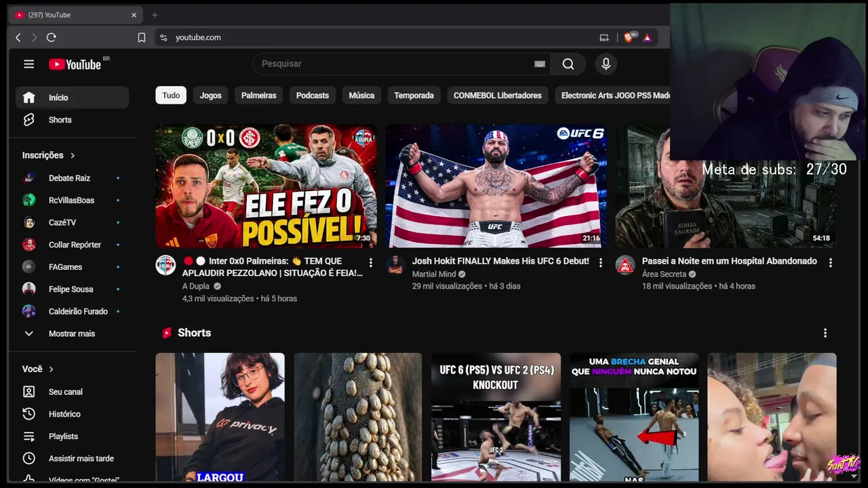The width and height of the screenshot is (868, 488).
Task: Open the UMA BRECHA GENIAL short
Action: pos(634,417)
